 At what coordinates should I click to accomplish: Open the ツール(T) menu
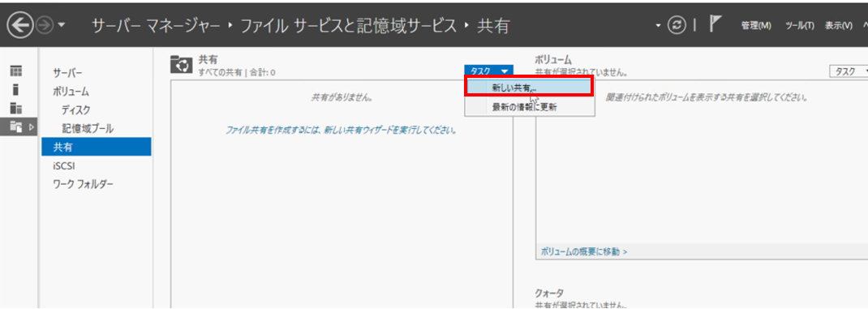click(x=799, y=26)
